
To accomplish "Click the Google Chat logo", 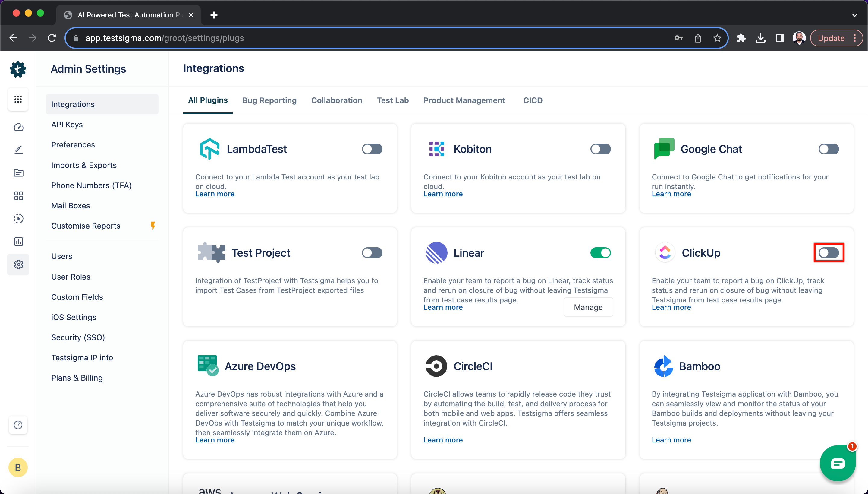I will click(664, 149).
